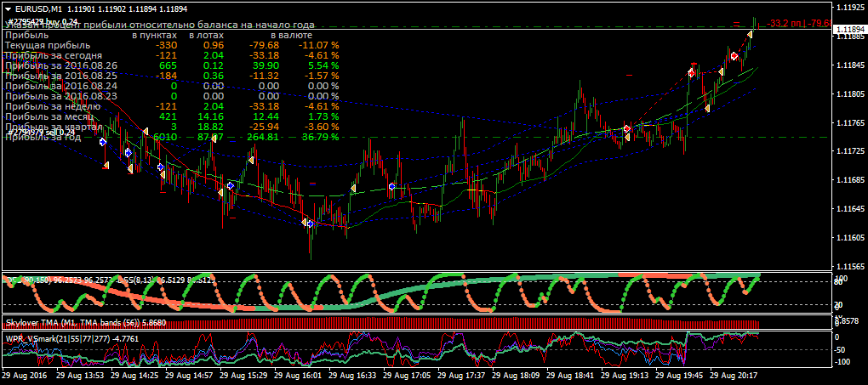Click the 'Прибыль за год' row label
The height and width of the screenshot is (385, 868).
pyautogui.click(x=43, y=137)
